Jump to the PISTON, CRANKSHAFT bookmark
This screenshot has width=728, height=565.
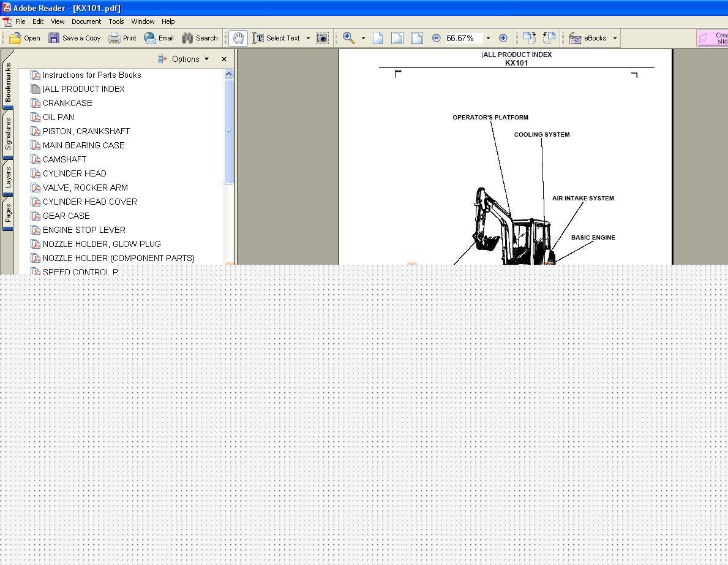[86, 131]
